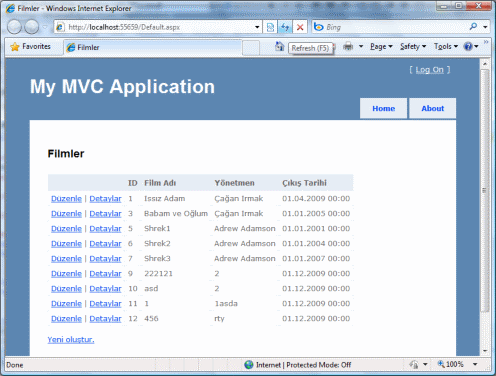Go back with the browser Back button
This screenshot has width=496, height=376.
pyautogui.click(x=14, y=27)
